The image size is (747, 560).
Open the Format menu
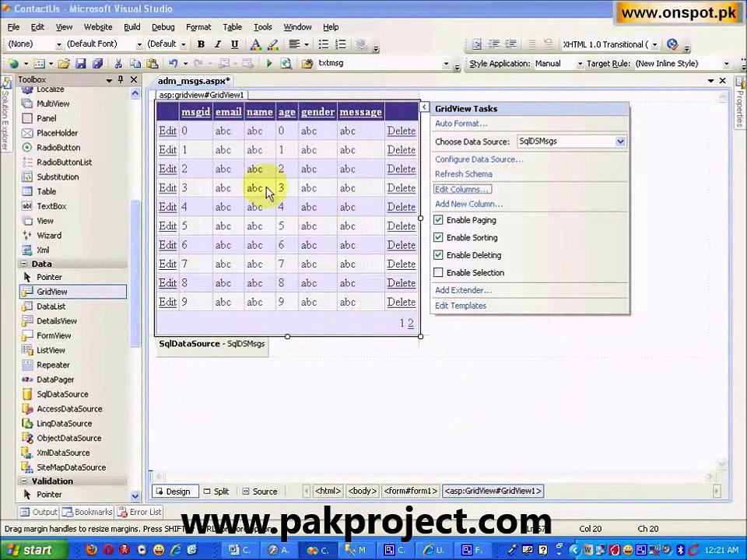(x=198, y=27)
